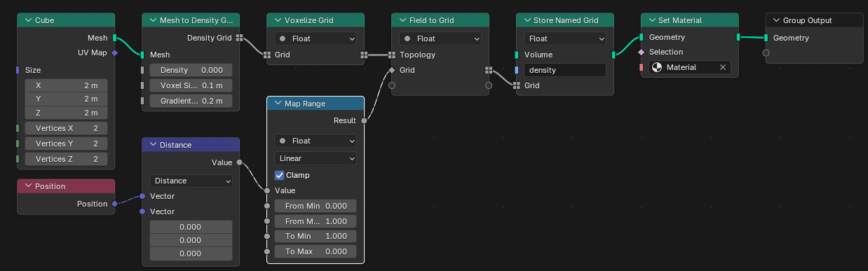Click the density name text field

coord(565,70)
